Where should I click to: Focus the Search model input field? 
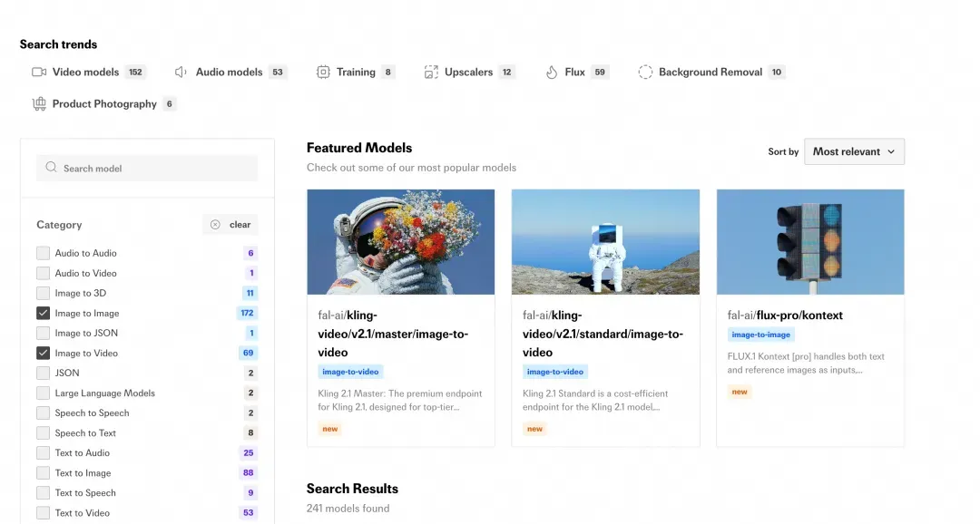tap(147, 168)
